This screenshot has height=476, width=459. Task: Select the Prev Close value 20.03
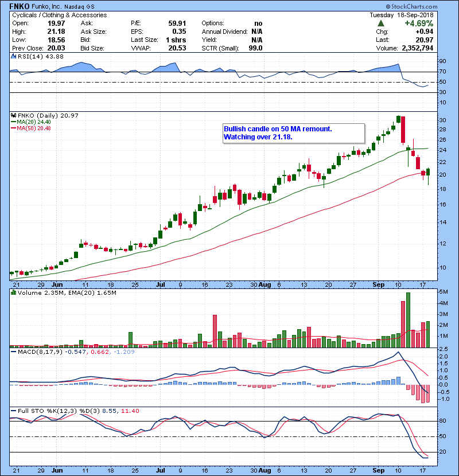click(x=56, y=48)
